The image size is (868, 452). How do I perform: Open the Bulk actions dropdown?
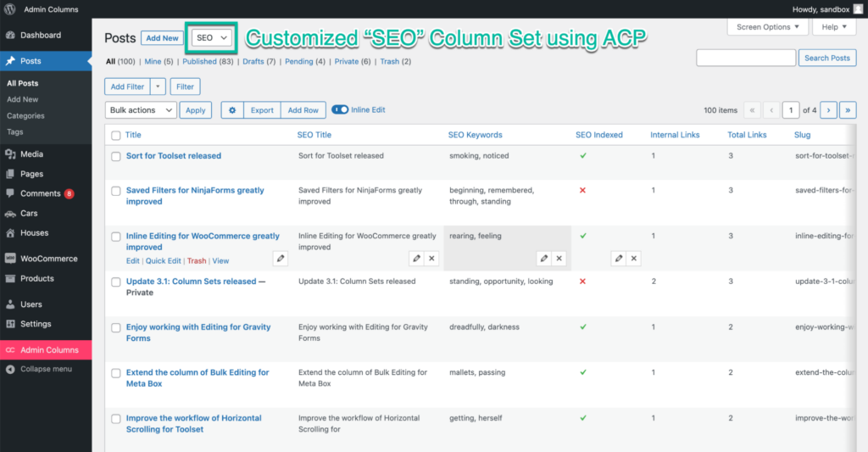point(141,110)
